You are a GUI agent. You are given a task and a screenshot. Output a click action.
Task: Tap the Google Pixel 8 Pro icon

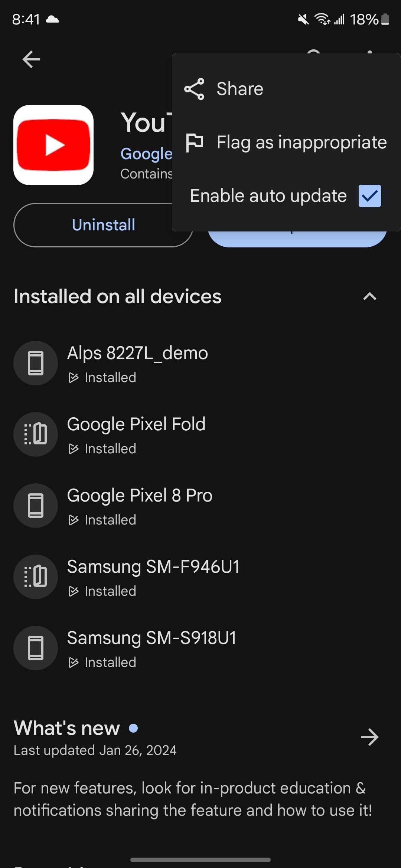(x=36, y=506)
